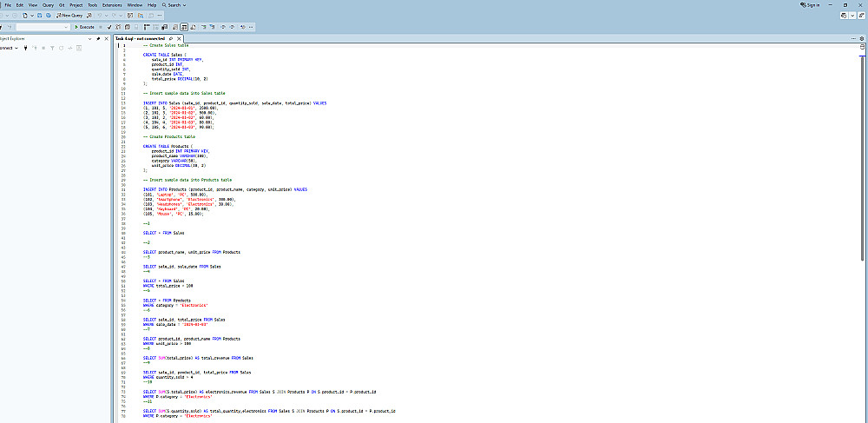
Task: Click the Save All icon
Action: click(x=48, y=16)
